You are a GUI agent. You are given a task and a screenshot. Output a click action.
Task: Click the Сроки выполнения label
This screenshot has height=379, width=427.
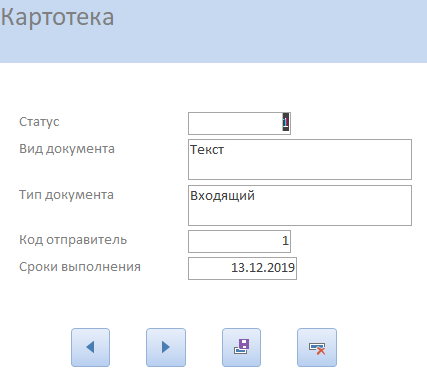coord(80,267)
